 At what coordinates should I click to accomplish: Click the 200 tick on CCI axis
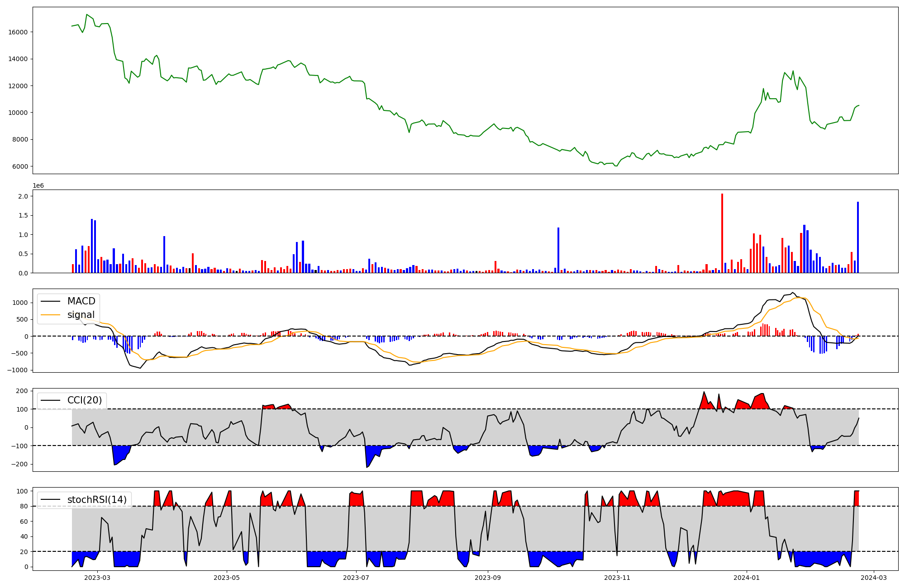tap(22, 391)
